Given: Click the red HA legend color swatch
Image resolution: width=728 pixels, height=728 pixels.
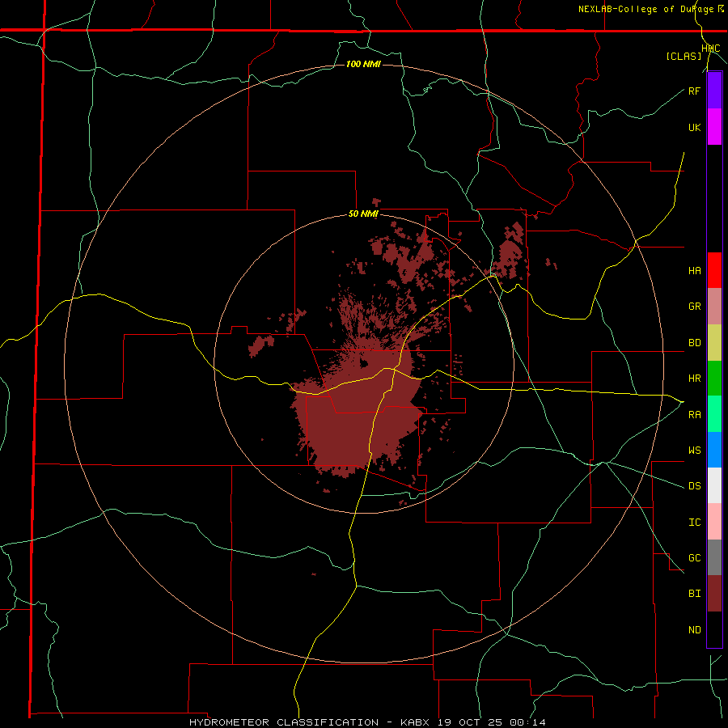Looking at the screenshot, I should click(x=714, y=270).
